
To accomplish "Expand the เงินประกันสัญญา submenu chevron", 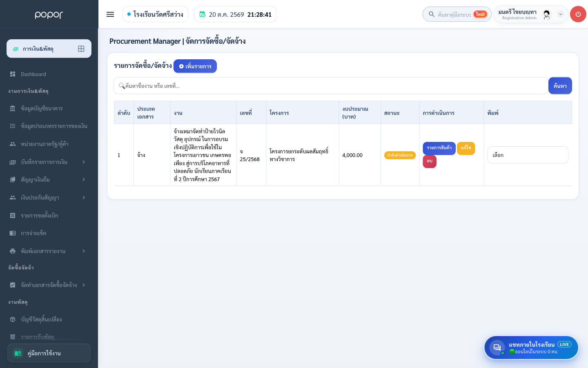I will pyautogui.click(x=84, y=197).
